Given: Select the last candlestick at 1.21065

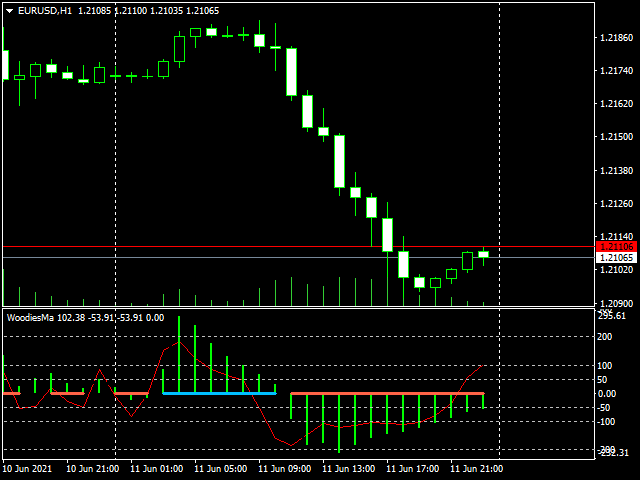Looking at the screenshot, I should click(x=484, y=255).
